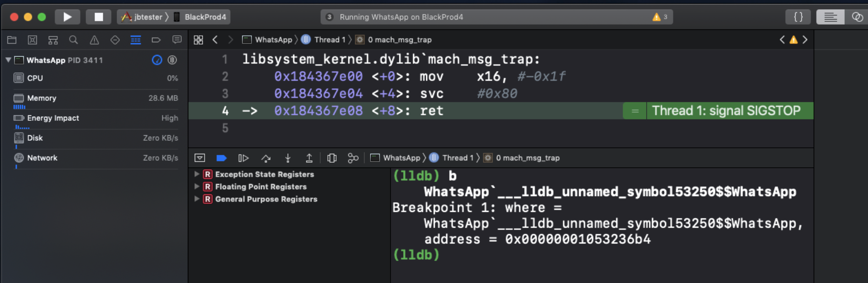This screenshot has height=283, width=868.
Task: Open the Debug Memory Graph
Action: 353,158
